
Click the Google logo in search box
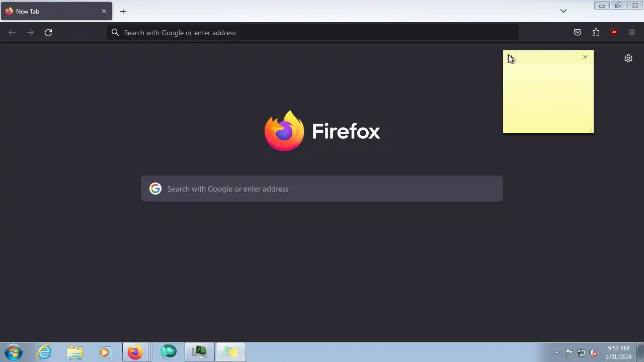pos(155,189)
